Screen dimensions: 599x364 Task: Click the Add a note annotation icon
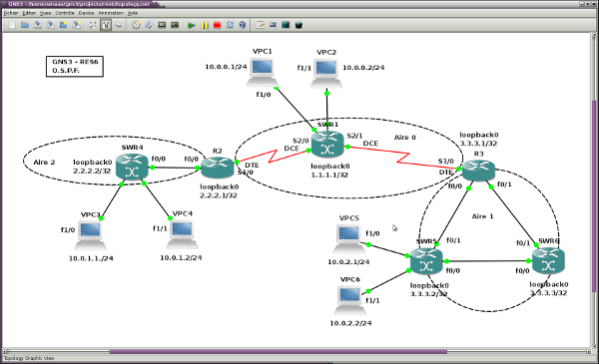(x=261, y=25)
